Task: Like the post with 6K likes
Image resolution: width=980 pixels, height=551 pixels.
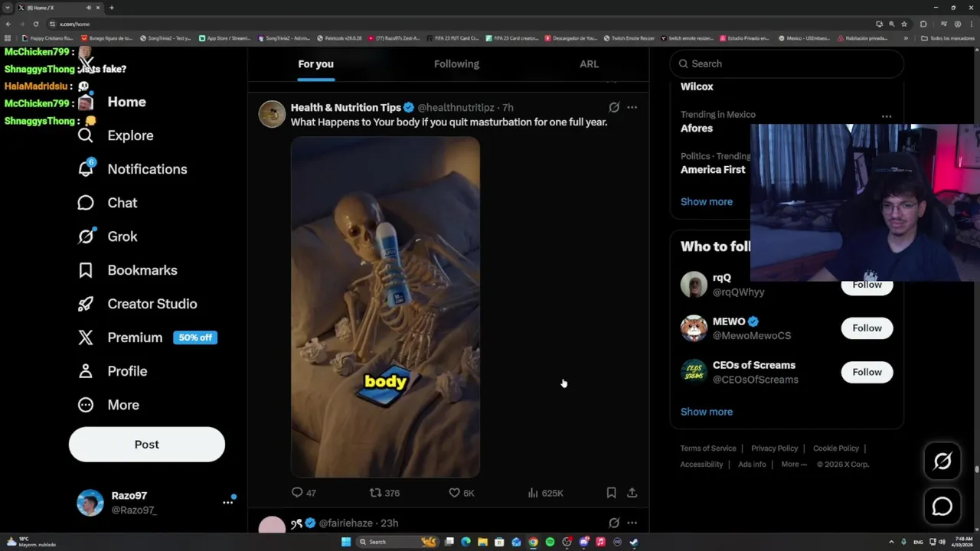Action: point(462,493)
